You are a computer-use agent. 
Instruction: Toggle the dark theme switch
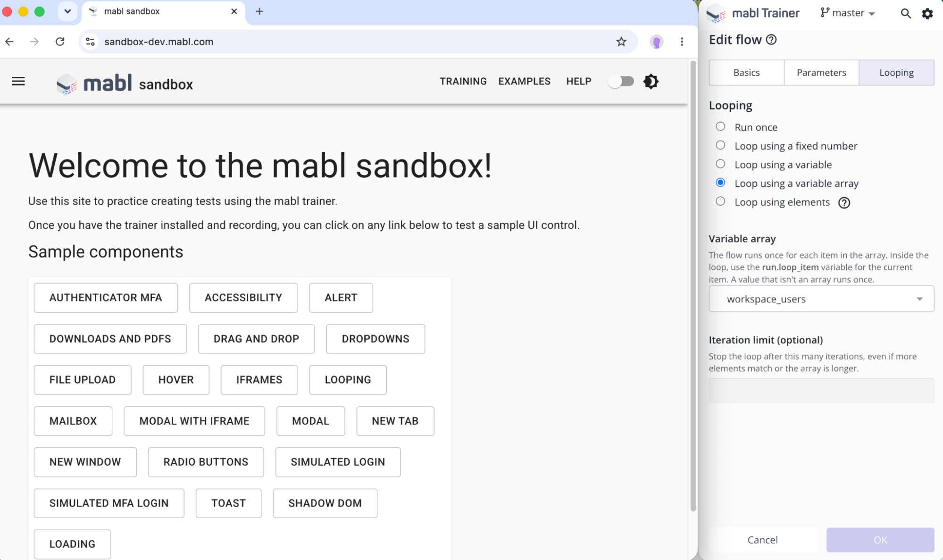tap(621, 82)
